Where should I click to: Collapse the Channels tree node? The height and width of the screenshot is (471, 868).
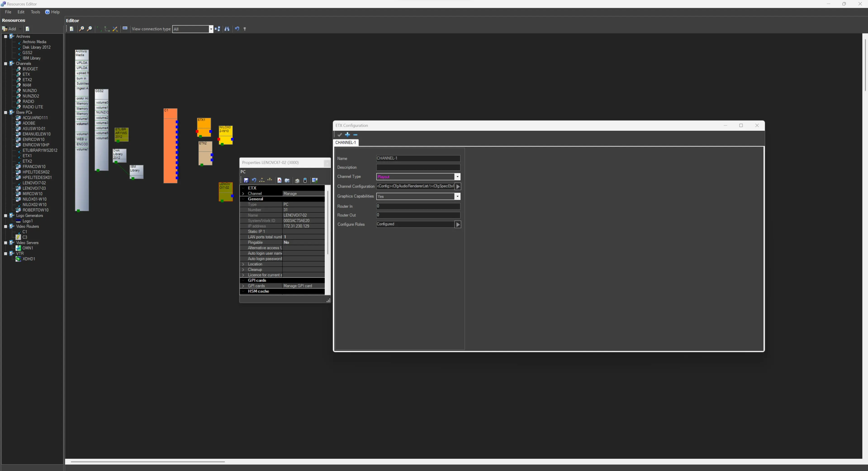pos(6,64)
